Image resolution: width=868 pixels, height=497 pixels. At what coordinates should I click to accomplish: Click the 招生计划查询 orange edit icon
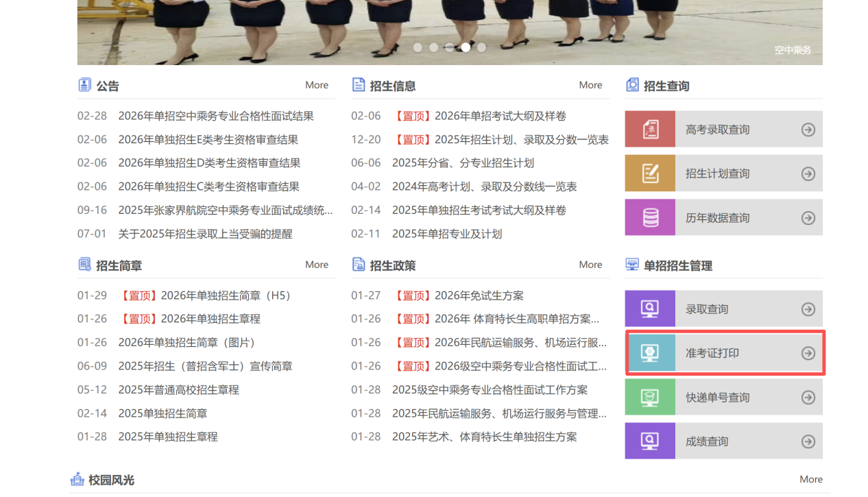[649, 173]
